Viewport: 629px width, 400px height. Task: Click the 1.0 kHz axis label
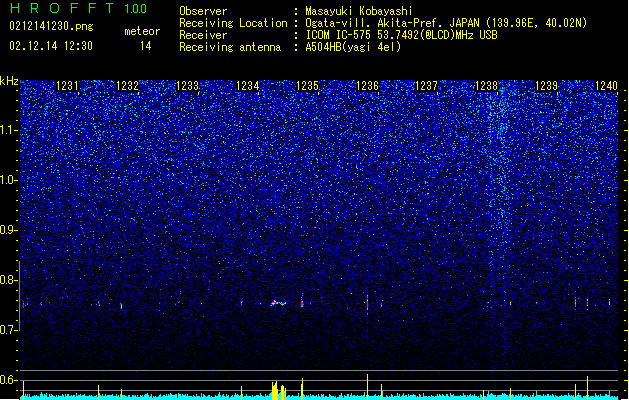click(9, 180)
